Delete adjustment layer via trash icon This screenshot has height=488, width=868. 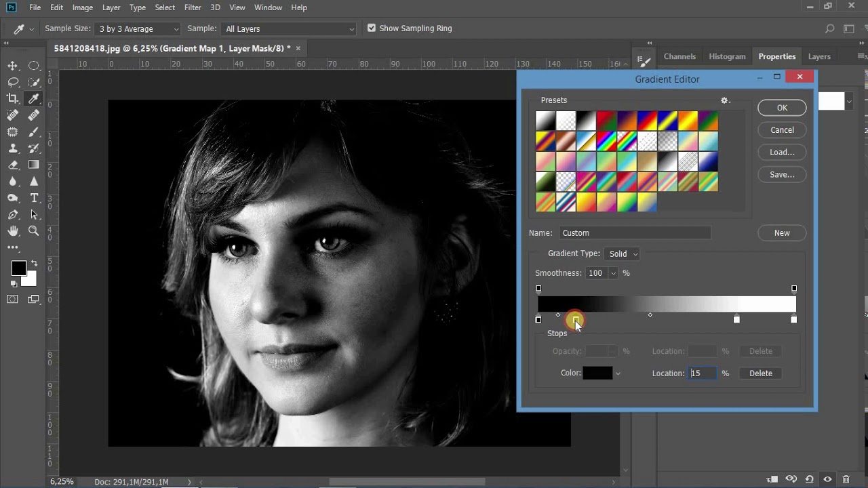846,479
